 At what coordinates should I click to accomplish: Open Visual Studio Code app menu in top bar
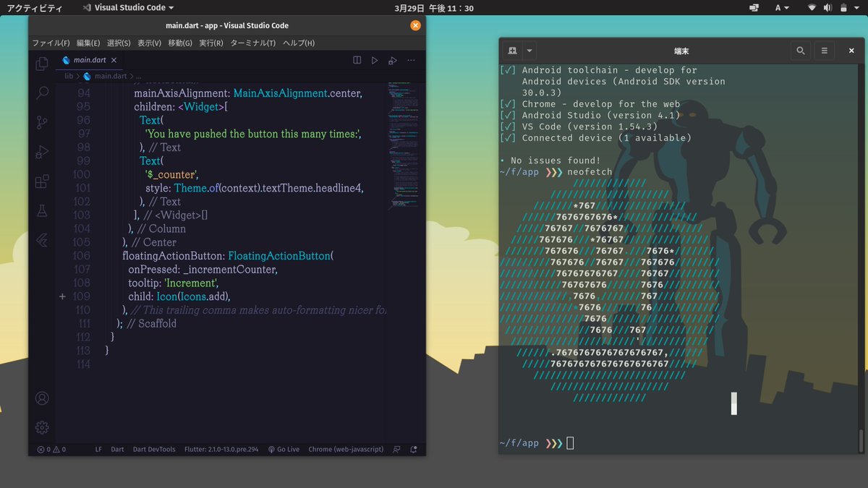(128, 8)
